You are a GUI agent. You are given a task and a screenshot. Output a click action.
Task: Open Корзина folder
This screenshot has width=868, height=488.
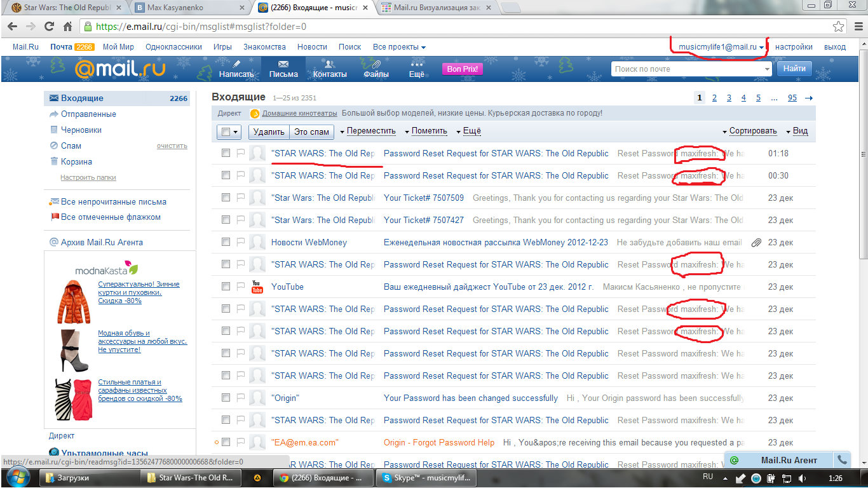76,161
